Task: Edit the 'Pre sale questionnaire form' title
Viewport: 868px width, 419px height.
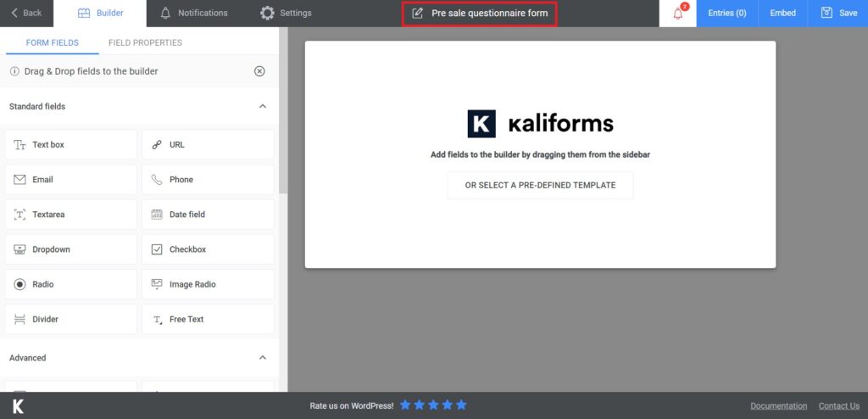Action: (x=489, y=14)
